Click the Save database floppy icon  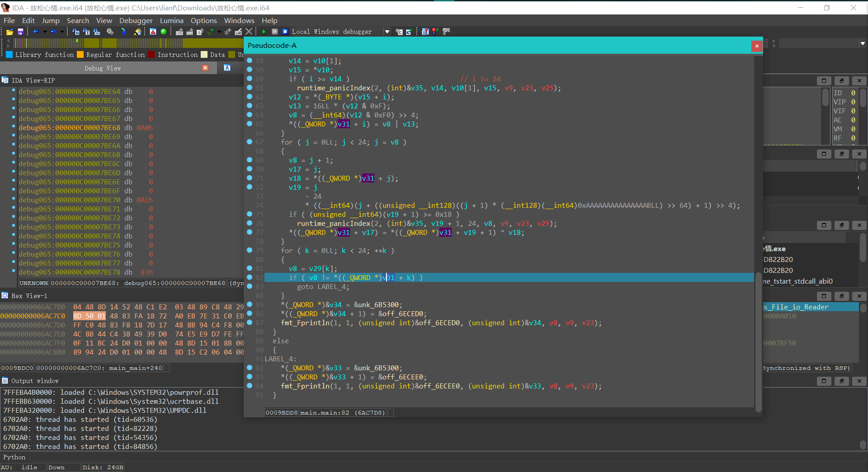(20, 32)
